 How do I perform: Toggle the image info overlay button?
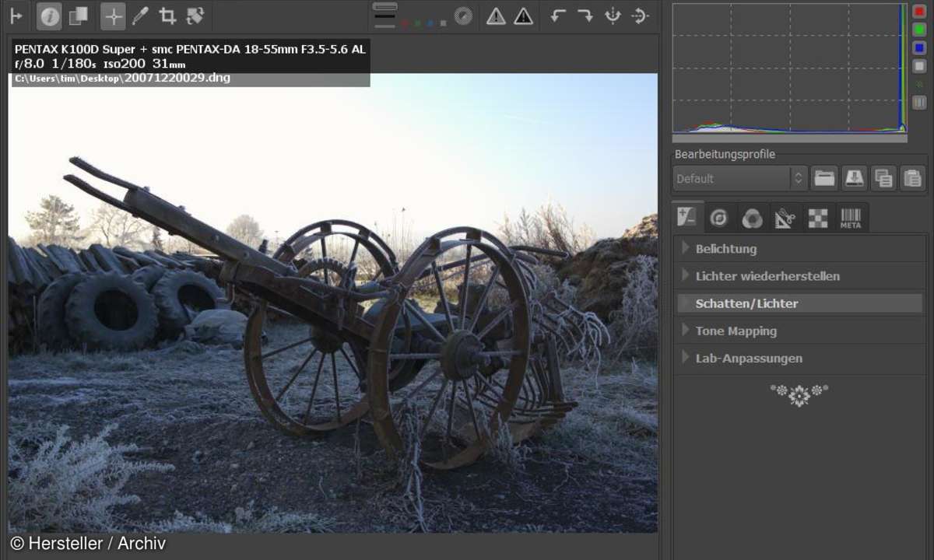pyautogui.click(x=50, y=16)
